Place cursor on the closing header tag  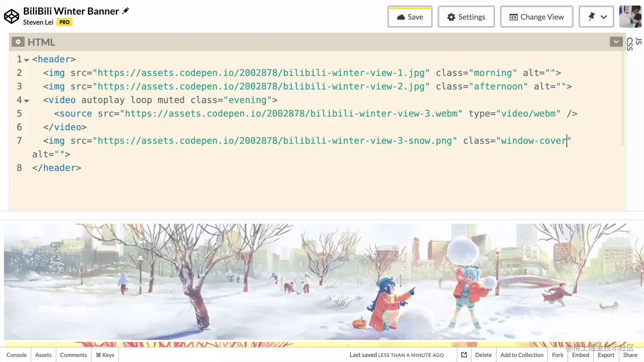click(57, 168)
